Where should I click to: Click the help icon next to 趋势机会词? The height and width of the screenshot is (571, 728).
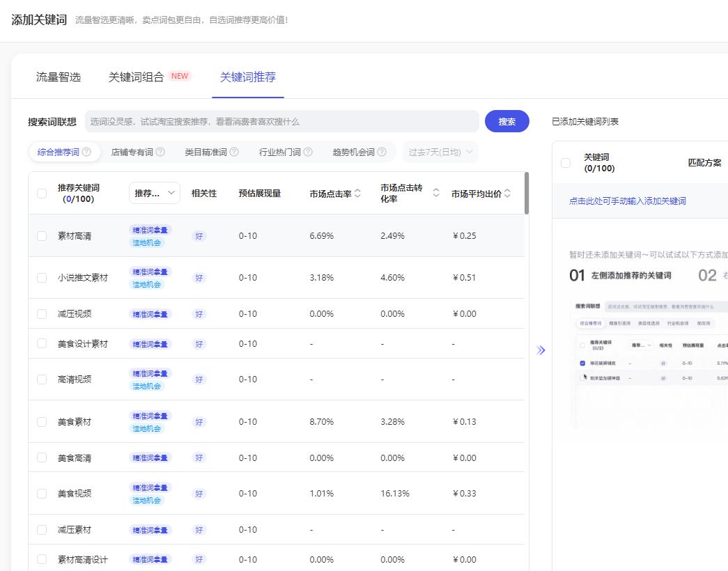coord(382,151)
